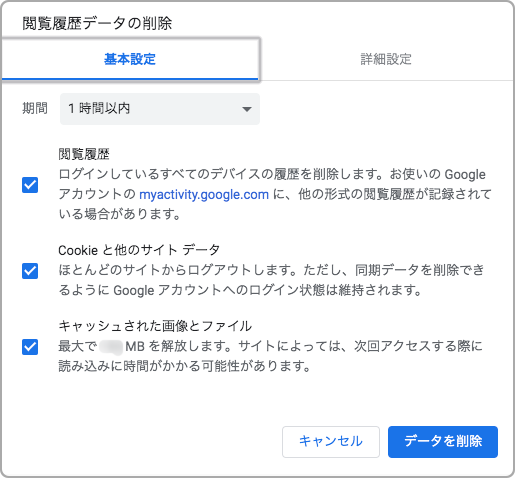
Task: Click the 閲覧履歴データの削除 dialog title
Action: [97, 23]
